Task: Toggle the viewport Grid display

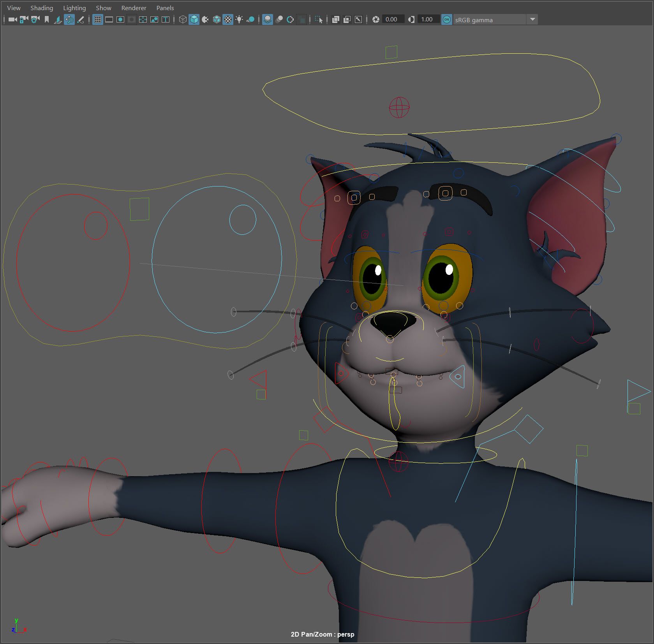Action: point(98,19)
